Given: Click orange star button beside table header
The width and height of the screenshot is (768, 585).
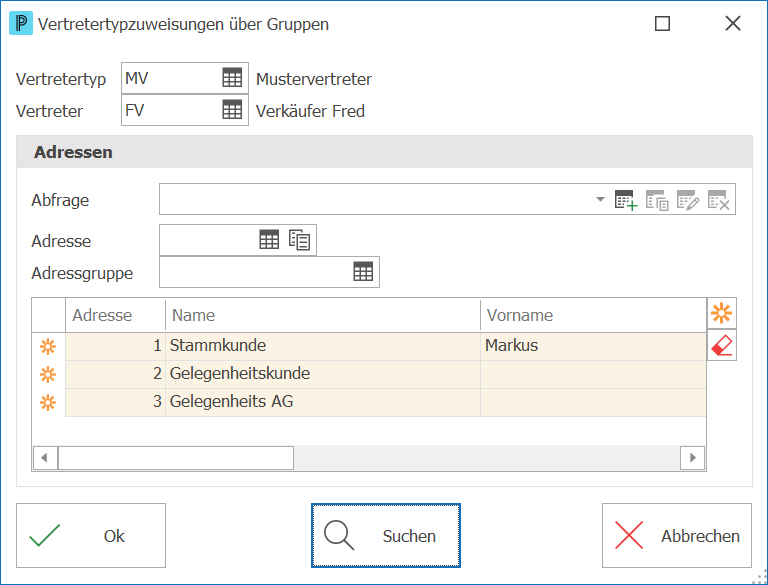Looking at the screenshot, I should (x=722, y=313).
